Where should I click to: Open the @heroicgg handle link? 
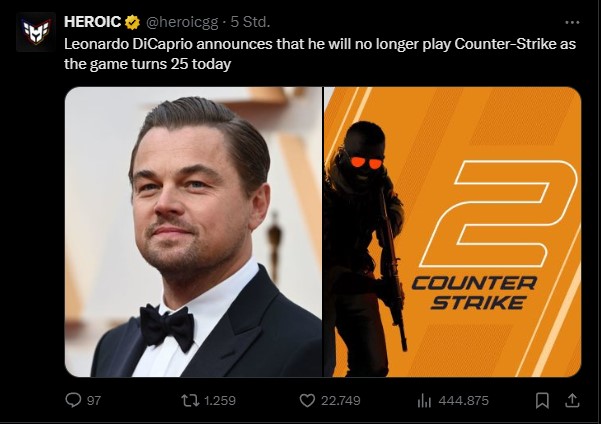click(x=183, y=21)
